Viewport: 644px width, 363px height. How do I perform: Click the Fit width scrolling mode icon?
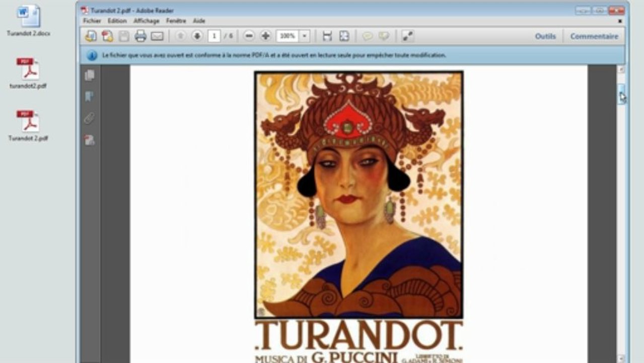pyautogui.click(x=327, y=36)
